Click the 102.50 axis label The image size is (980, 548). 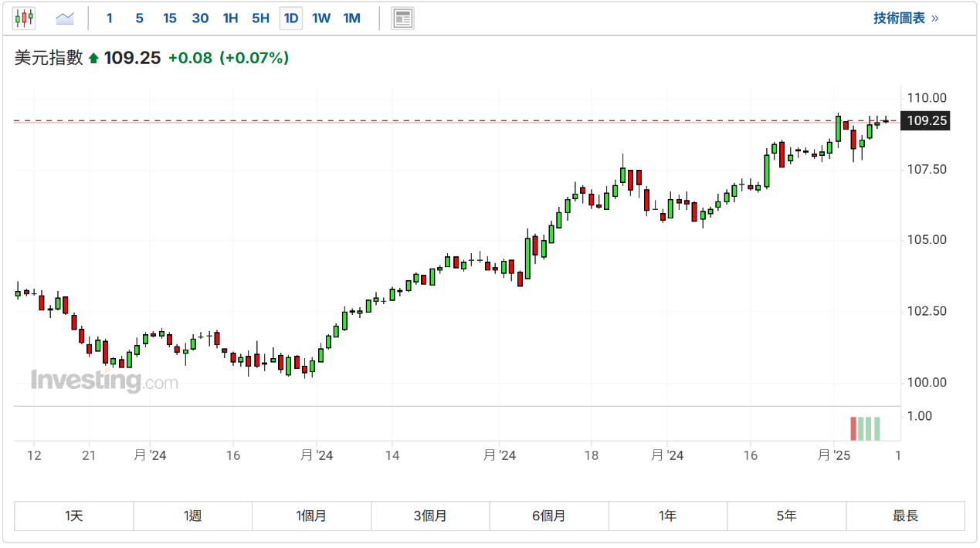(927, 311)
